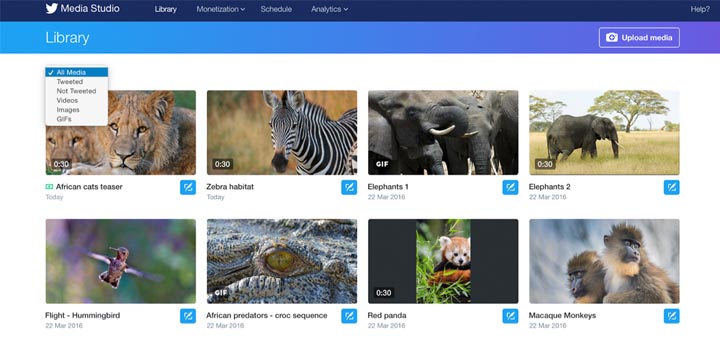This screenshot has width=720, height=360.
Task: Select All Media filter option
Action: point(77,72)
